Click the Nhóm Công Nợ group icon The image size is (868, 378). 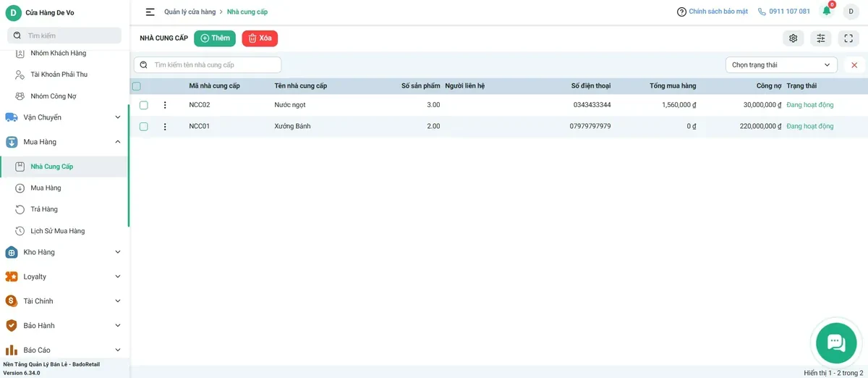coord(20,96)
